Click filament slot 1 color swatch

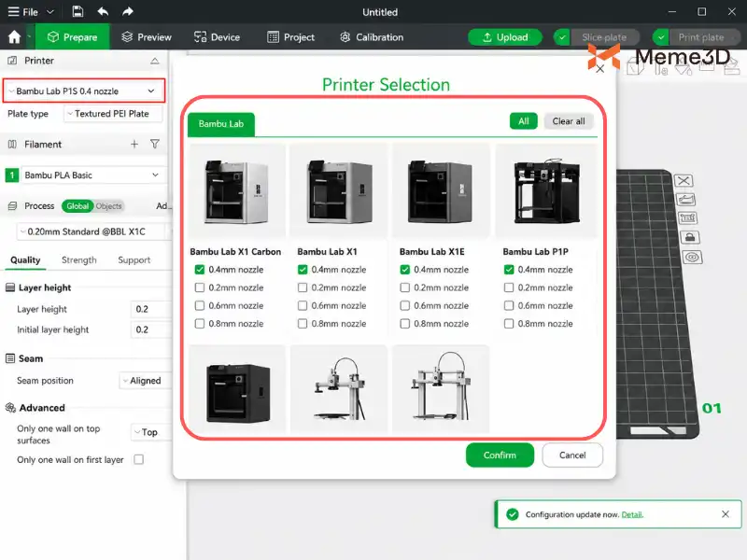12,175
